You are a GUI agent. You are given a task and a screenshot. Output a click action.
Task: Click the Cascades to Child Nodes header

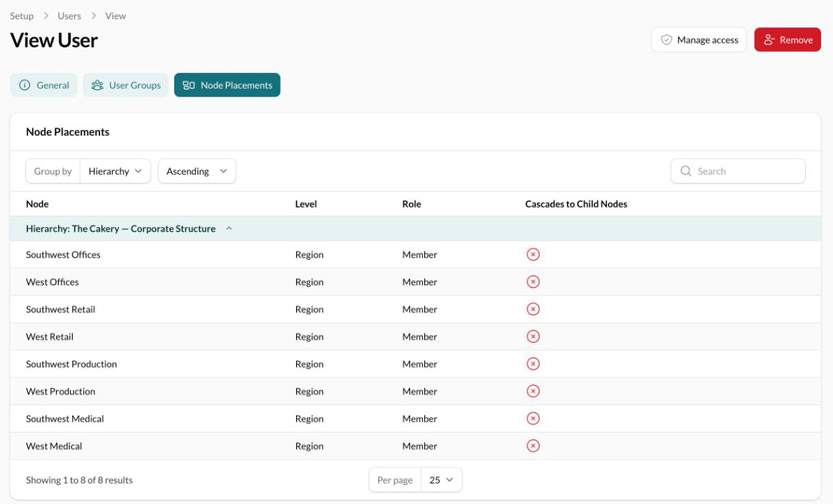tap(576, 204)
